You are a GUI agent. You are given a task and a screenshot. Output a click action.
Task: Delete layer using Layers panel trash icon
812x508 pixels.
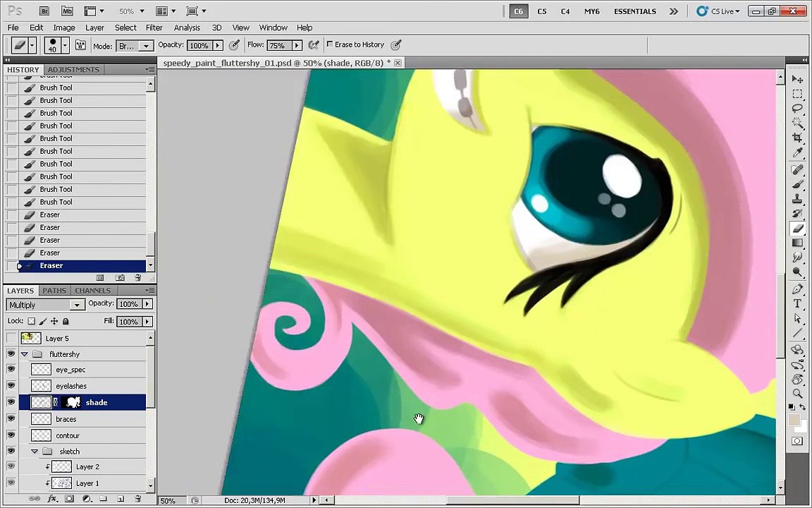click(x=137, y=499)
